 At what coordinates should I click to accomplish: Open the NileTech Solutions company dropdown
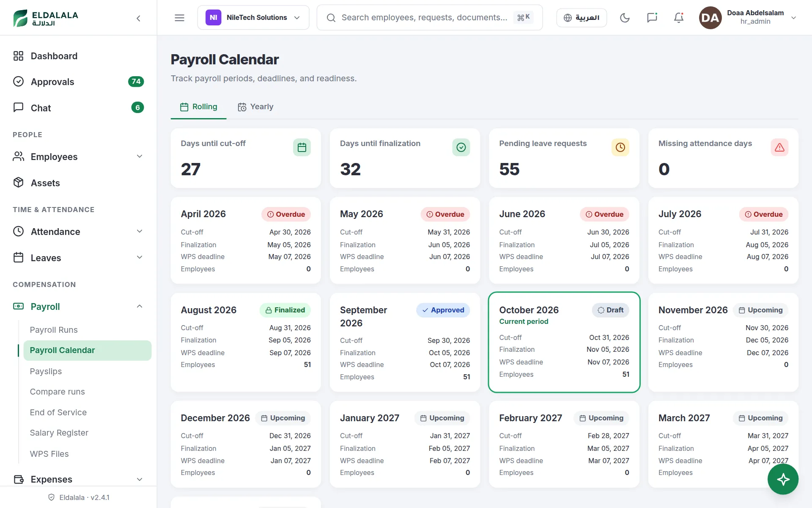point(253,17)
